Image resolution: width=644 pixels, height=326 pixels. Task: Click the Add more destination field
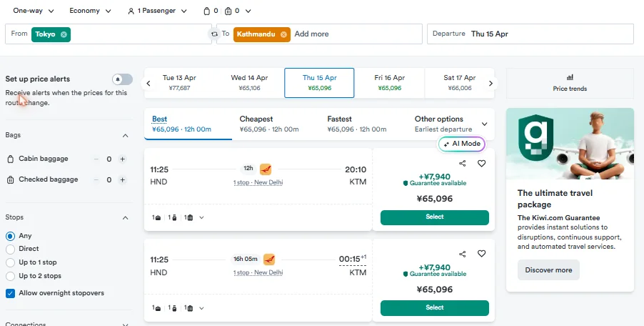(311, 34)
